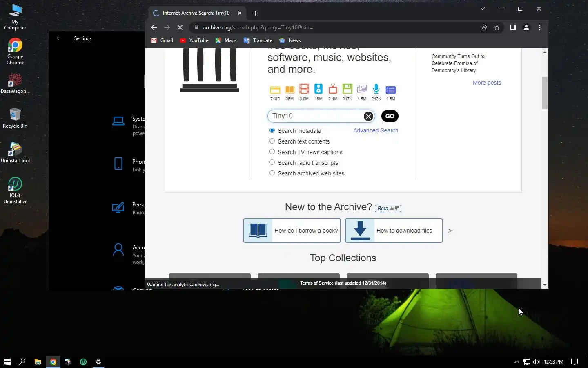Screen dimensions: 588x368
Task: Show next New to the Archive card
Action: coord(450,231)
